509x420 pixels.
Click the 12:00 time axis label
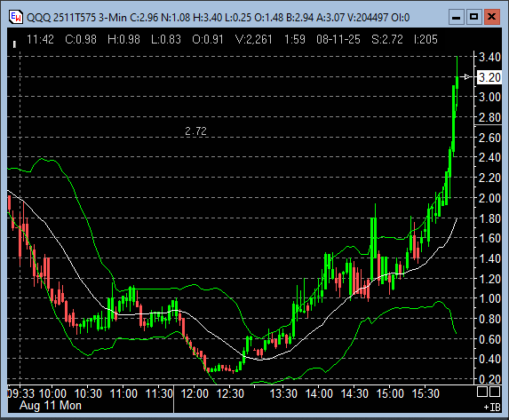pyautogui.click(x=195, y=393)
